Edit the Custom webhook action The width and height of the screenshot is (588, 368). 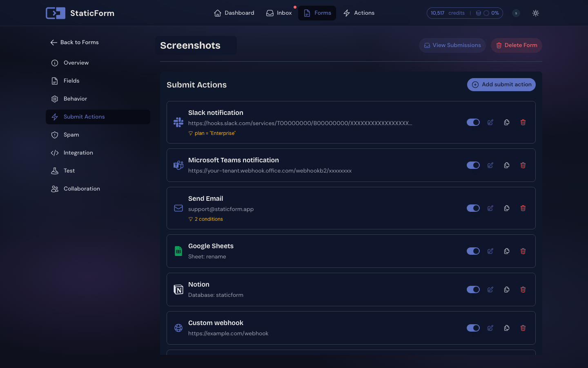tap(490, 328)
